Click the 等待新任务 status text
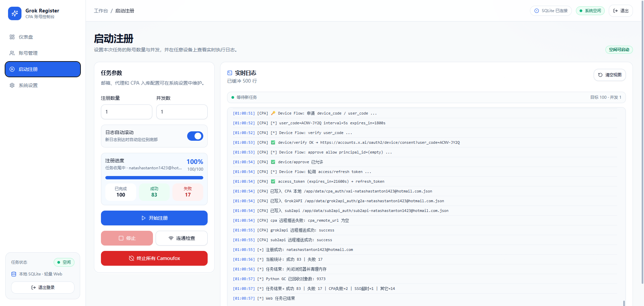The image size is (644, 306). [247, 97]
